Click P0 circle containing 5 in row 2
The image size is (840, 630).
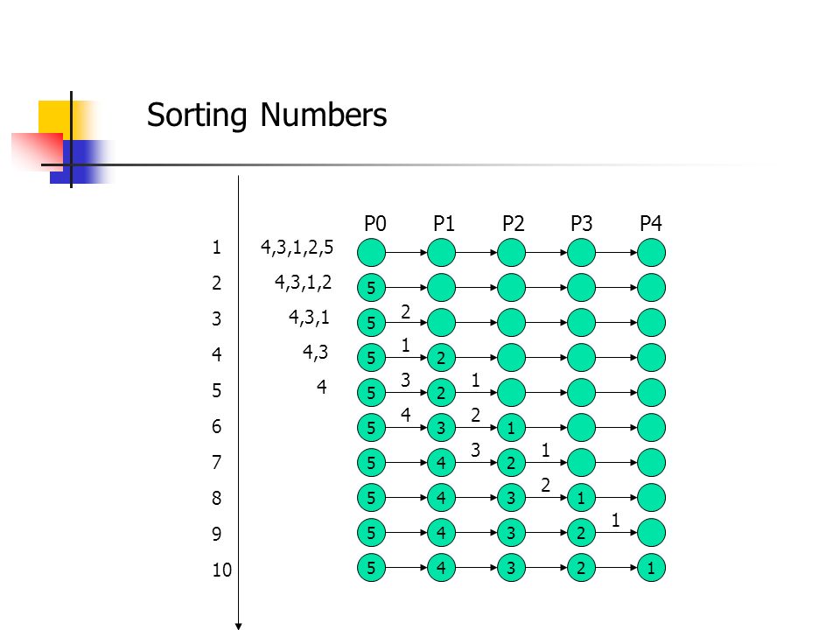[x=371, y=288]
